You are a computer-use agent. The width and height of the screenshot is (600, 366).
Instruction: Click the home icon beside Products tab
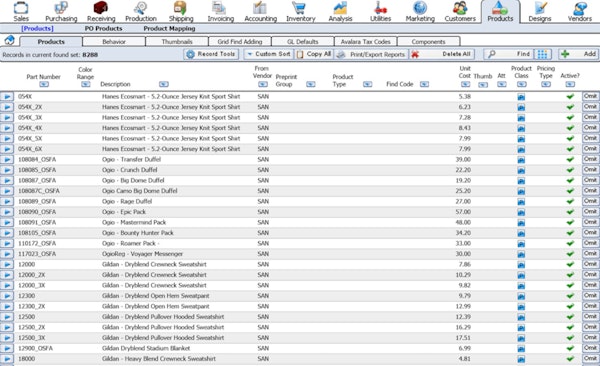(x=9, y=40)
